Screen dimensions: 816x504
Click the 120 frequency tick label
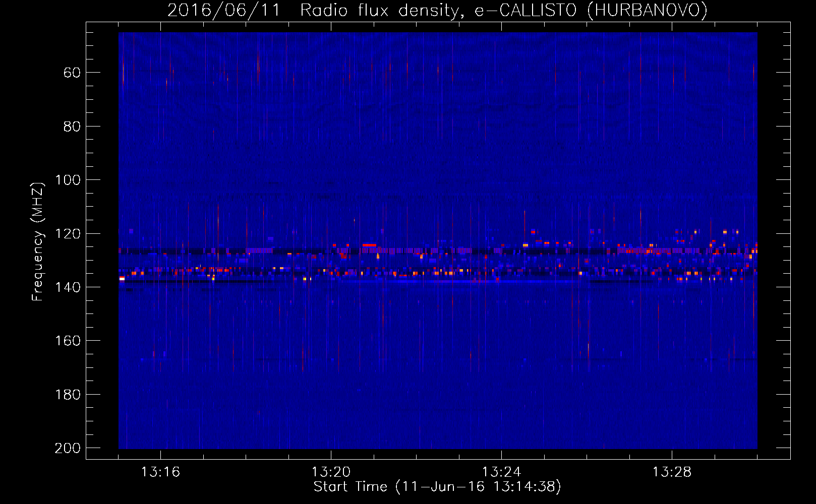tap(68, 234)
